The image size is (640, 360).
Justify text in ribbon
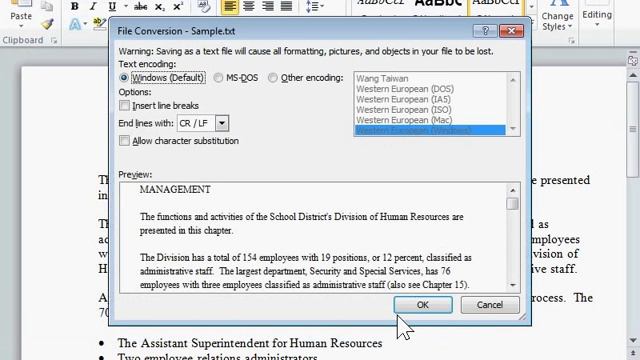(x=287, y=6)
